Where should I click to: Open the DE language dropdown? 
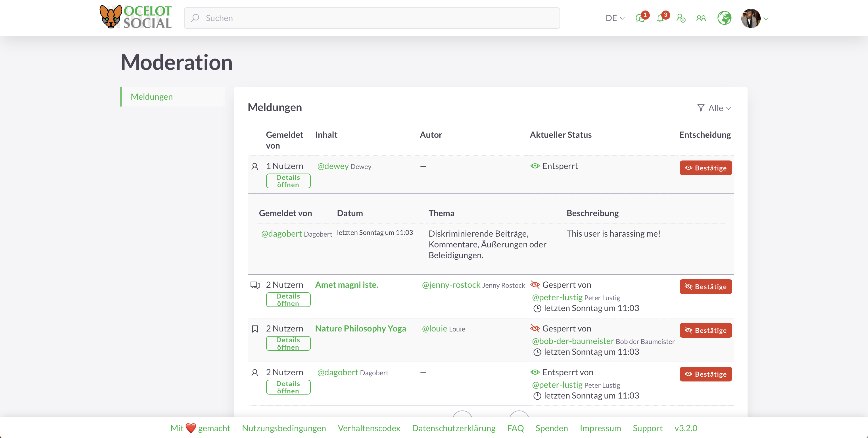pos(615,18)
